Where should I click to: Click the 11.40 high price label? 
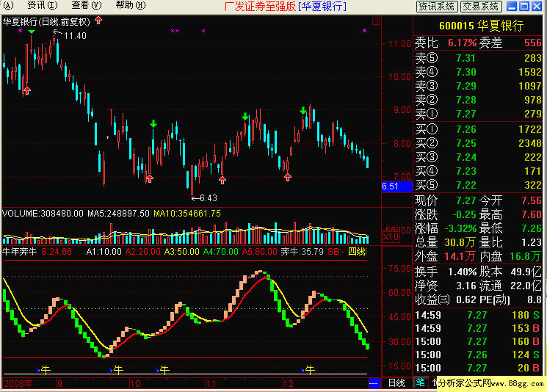tap(75, 36)
